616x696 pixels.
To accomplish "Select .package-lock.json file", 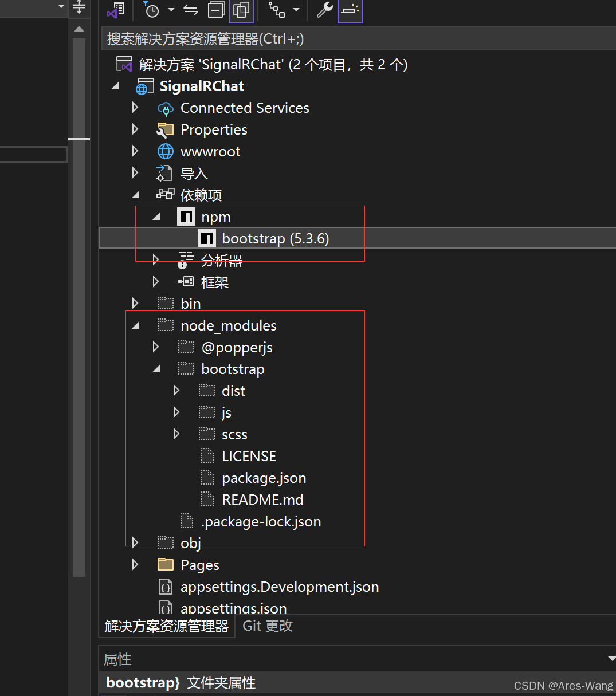I will [261, 522].
